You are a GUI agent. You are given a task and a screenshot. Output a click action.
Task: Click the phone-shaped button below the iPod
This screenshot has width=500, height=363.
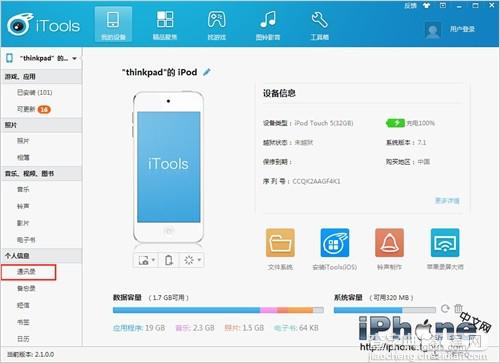[169, 260]
